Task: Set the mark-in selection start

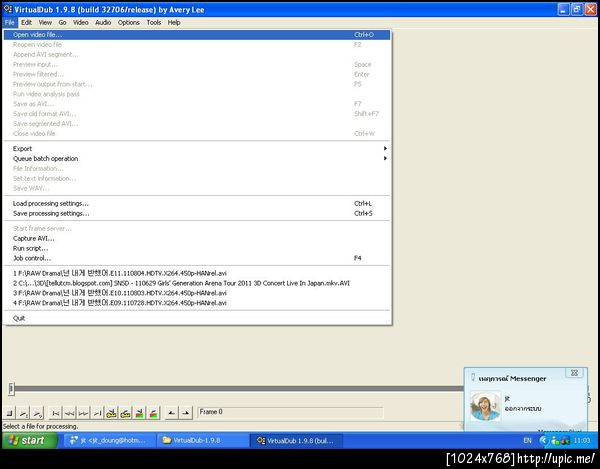Action: point(171,413)
